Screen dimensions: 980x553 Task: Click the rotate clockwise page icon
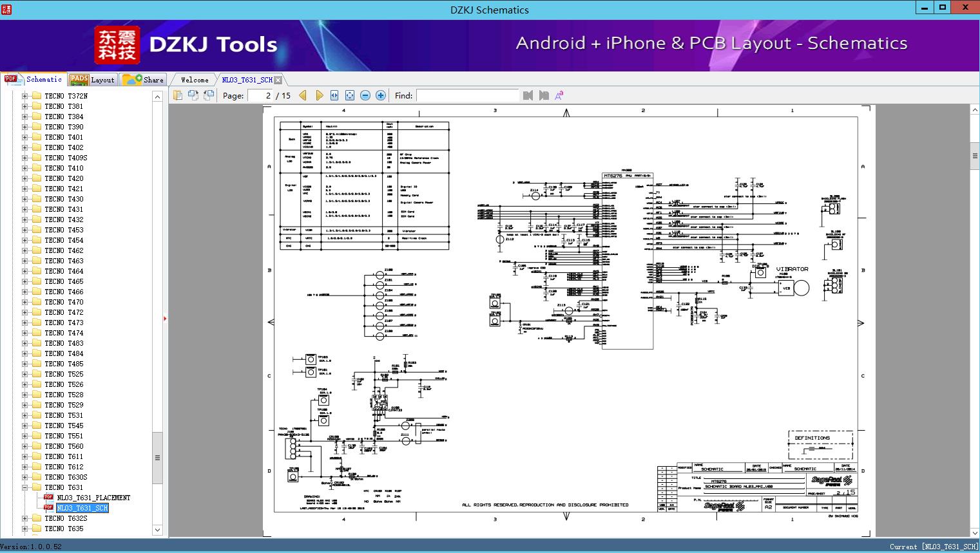tap(209, 95)
